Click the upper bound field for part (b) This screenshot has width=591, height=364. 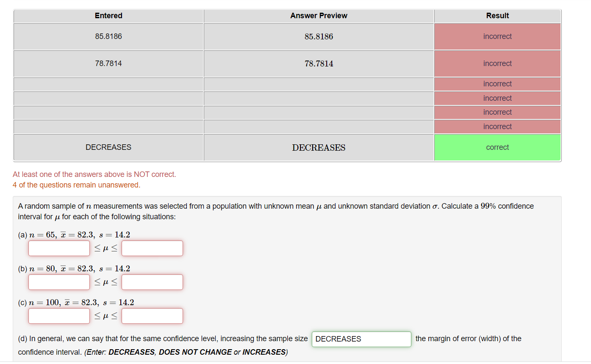coord(152,282)
